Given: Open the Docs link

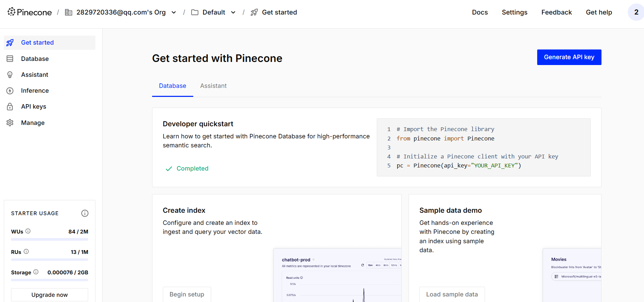Looking at the screenshot, I should point(480,12).
